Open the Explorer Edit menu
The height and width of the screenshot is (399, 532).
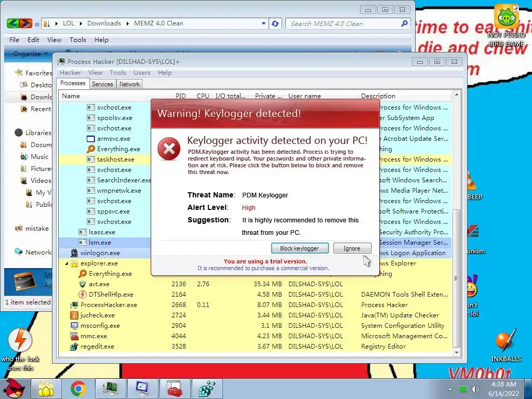(x=33, y=39)
